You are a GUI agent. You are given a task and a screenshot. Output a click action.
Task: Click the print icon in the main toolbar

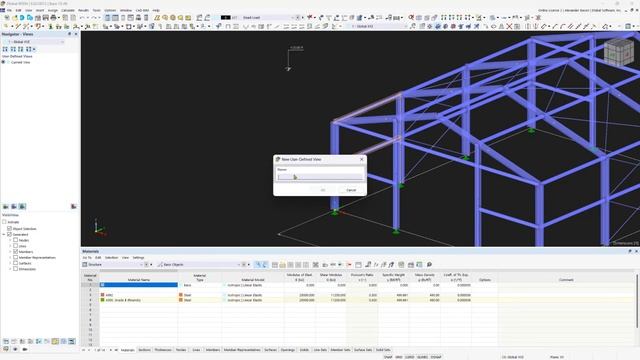tap(53, 18)
